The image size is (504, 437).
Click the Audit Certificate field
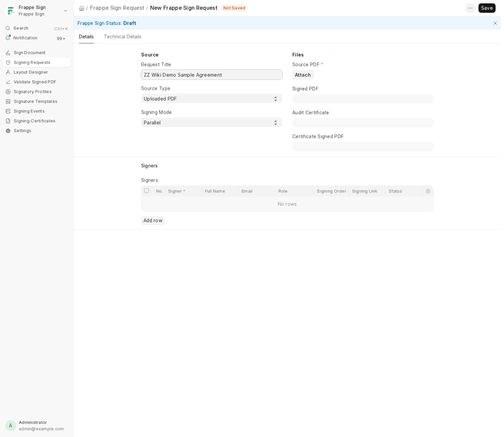(363, 123)
